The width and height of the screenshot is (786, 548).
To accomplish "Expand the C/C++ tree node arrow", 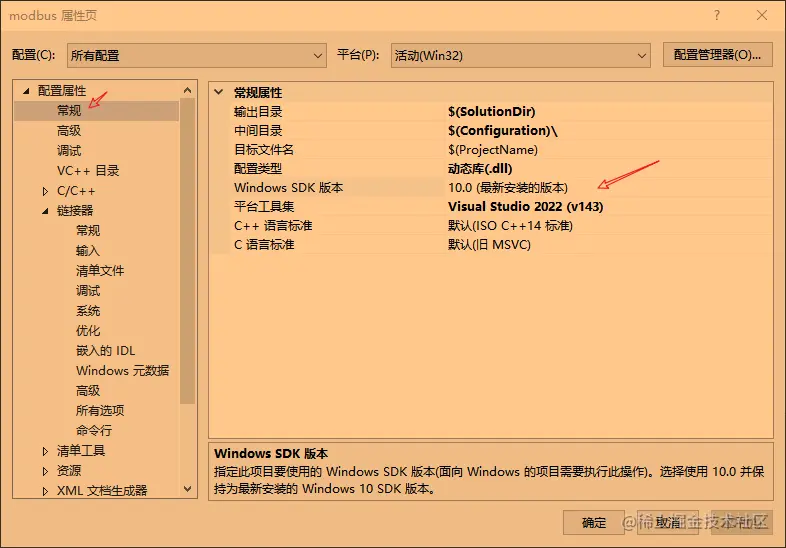I will pyautogui.click(x=45, y=191).
